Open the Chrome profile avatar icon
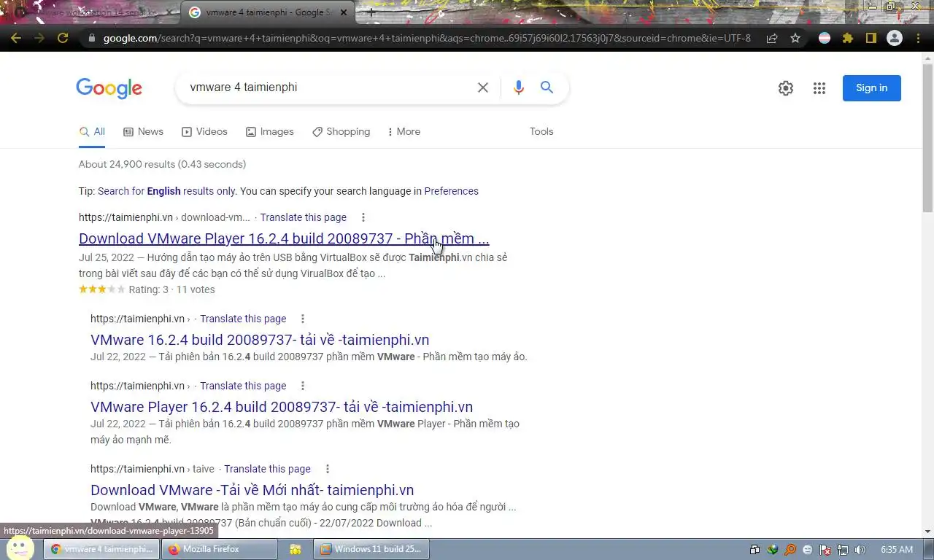Screen dimensions: 934x560 [895, 38]
